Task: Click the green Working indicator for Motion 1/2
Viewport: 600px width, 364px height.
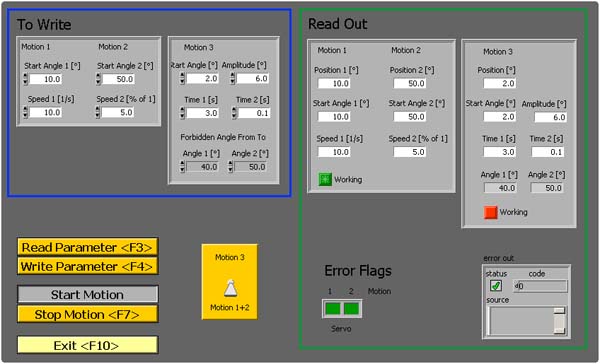Action: [325, 179]
